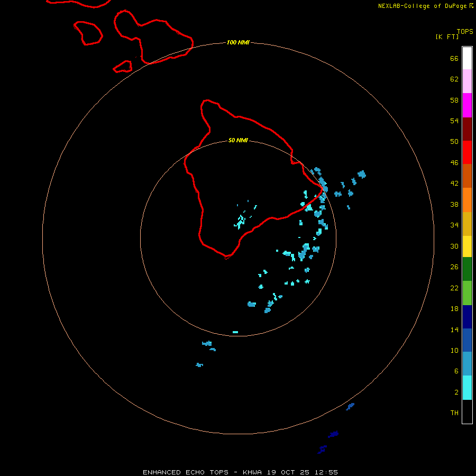Click the navy blue 22 kft legend swatch

[467, 317]
